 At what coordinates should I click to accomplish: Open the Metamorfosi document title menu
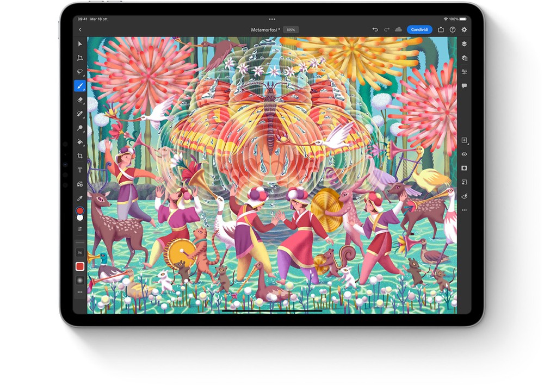pos(265,30)
